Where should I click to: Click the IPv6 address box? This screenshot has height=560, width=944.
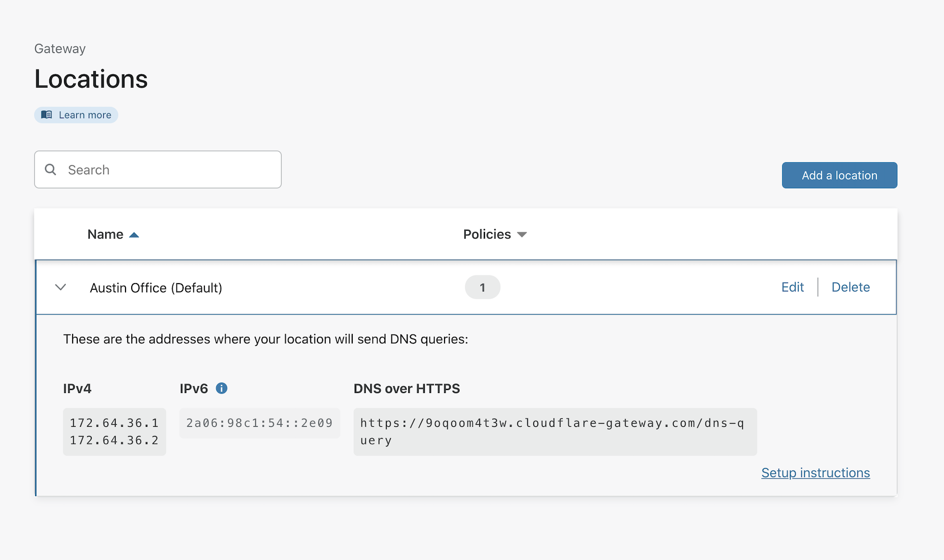259,423
